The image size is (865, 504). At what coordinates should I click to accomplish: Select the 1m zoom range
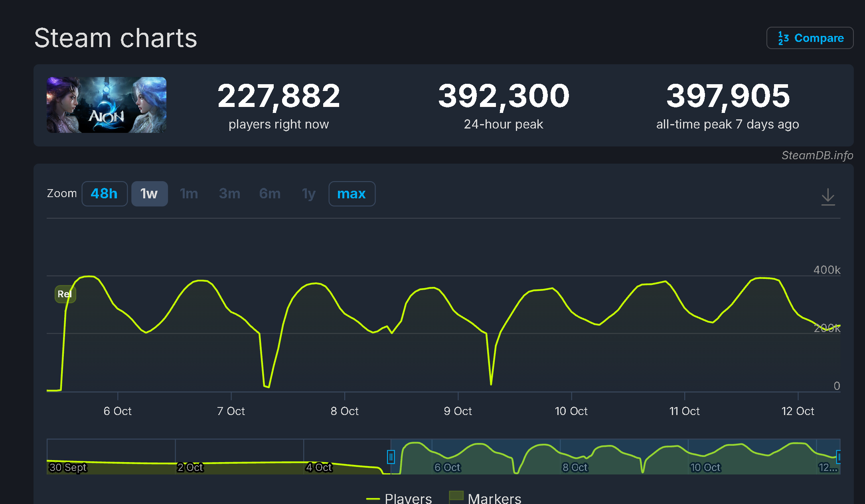pos(189,194)
